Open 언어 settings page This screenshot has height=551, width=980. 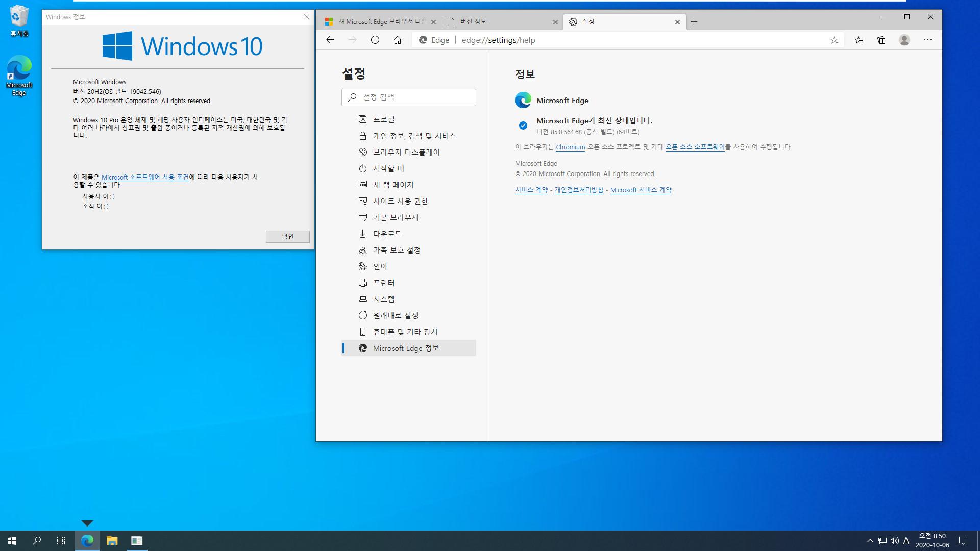click(409, 266)
